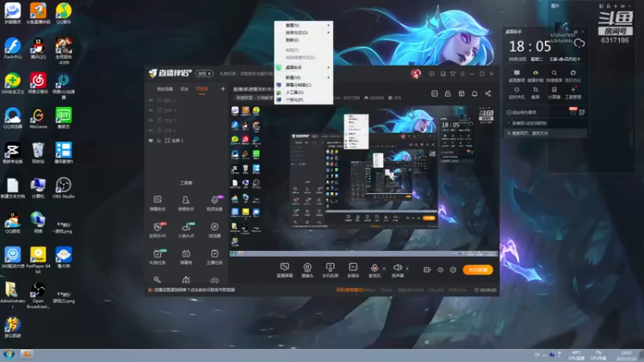Toggle 健康护眼 eye protection in the helper widget
Viewport: 644px width, 362px height.
[x=535, y=76]
